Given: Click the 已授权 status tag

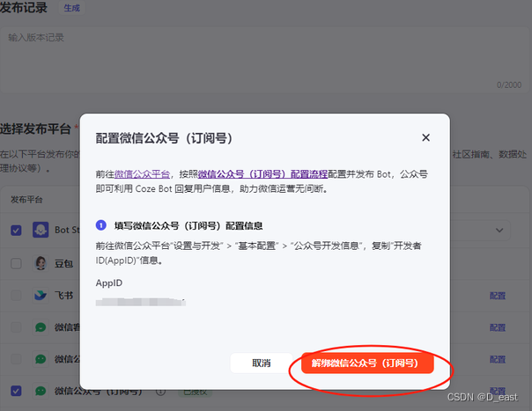Looking at the screenshot, I should (x=195, y=393).
